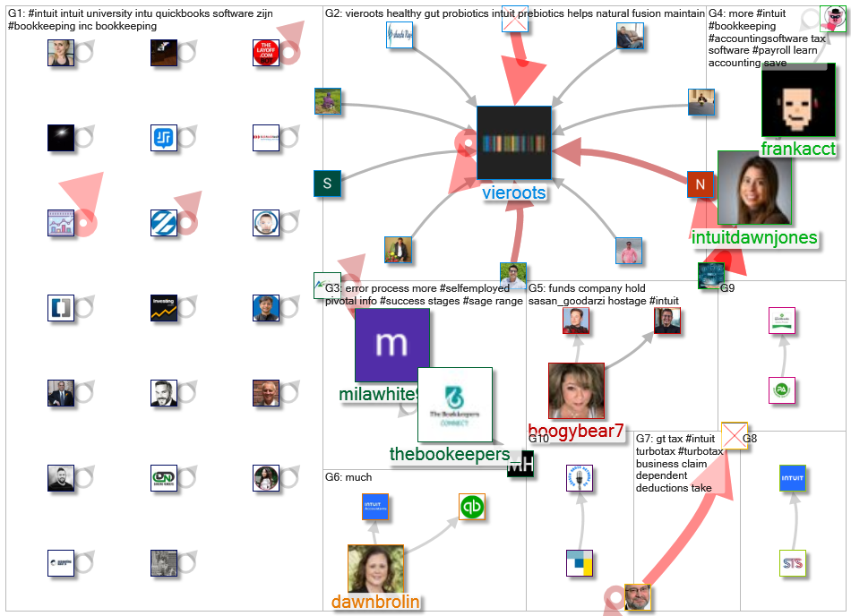The height and width of the screenshot is (616, 851).
Task: Select the blue Intuit Accountants node
Action: [375, 507]
